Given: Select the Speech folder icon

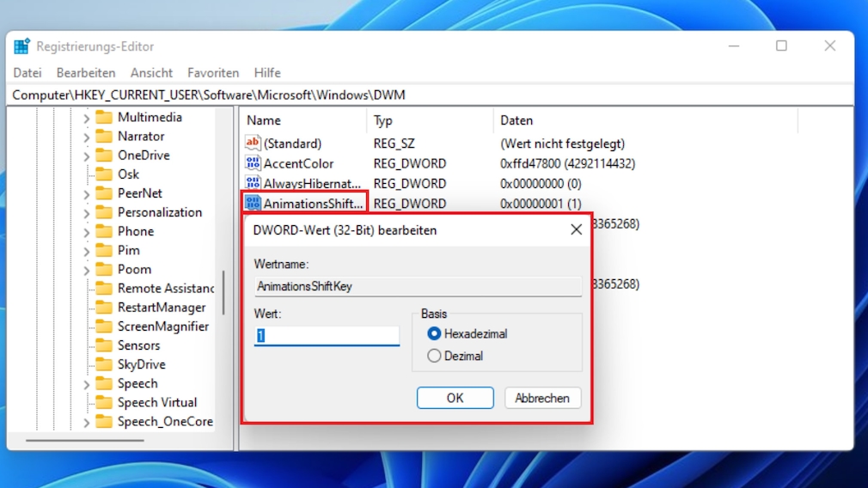Looking at the screenshot, I should pyautogui.click(x=103, y=383).
